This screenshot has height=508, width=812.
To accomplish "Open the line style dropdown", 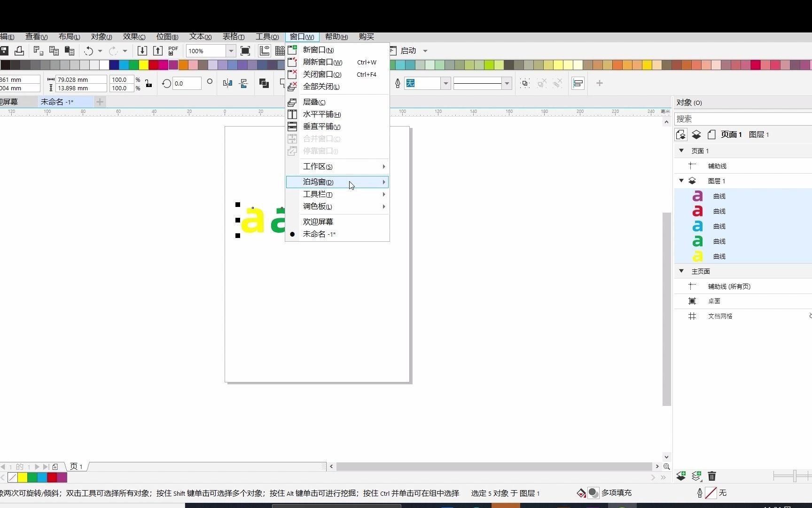I will click(507, 83).
